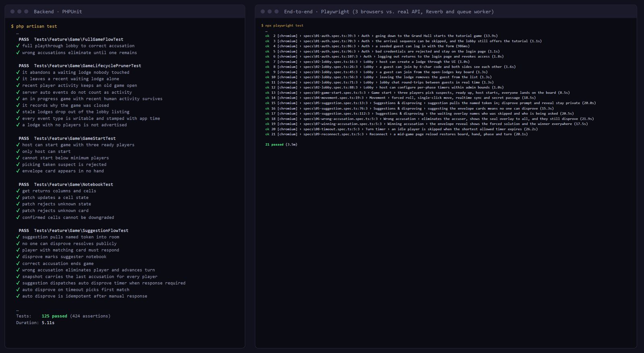Select the 'Tests\Feature\Game\GameStartTest' heading
The image size is (644, 353).
pos(75,138)
